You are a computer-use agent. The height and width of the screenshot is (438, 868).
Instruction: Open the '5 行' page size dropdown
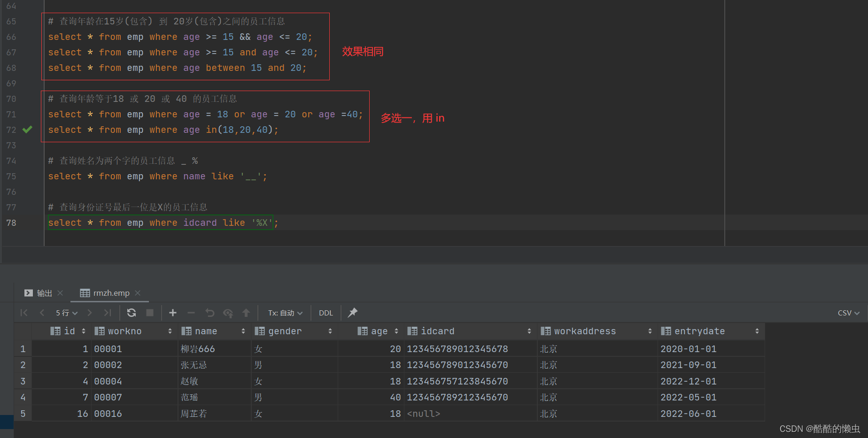tap(67, 313)
